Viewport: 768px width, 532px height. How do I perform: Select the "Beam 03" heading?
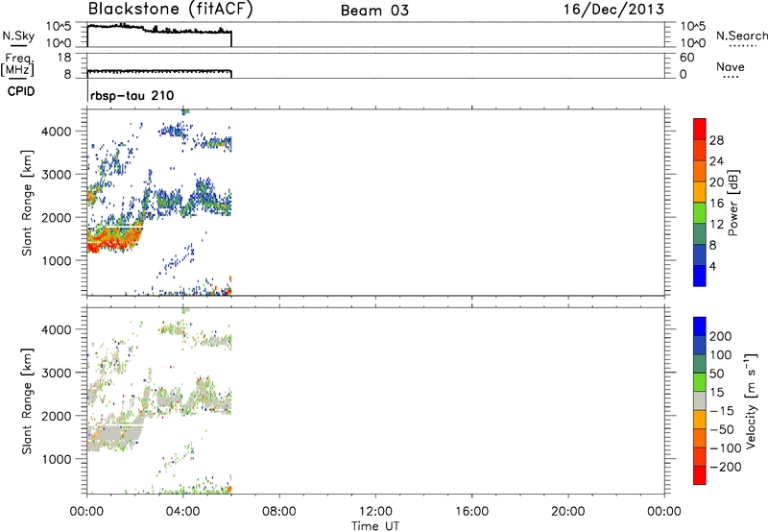(374, 11)
